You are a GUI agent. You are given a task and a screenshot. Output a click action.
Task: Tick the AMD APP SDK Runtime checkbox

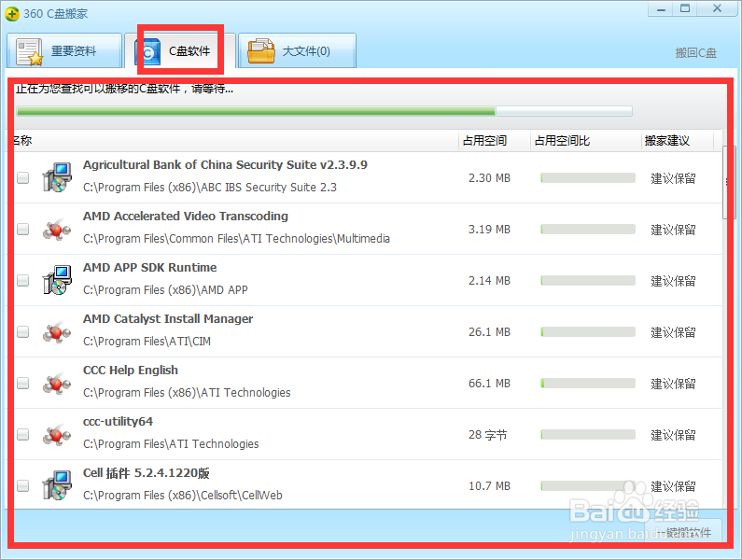(22, 281)
